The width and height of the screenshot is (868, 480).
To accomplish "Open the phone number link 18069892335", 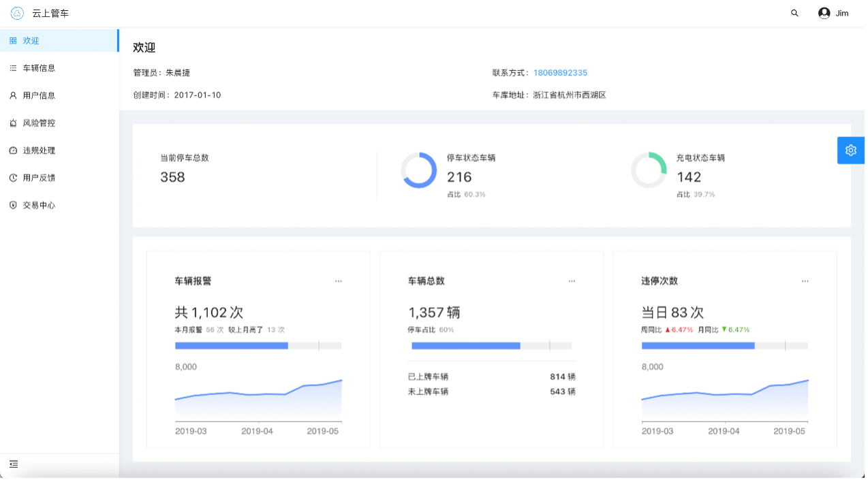I will click(560, 73).
